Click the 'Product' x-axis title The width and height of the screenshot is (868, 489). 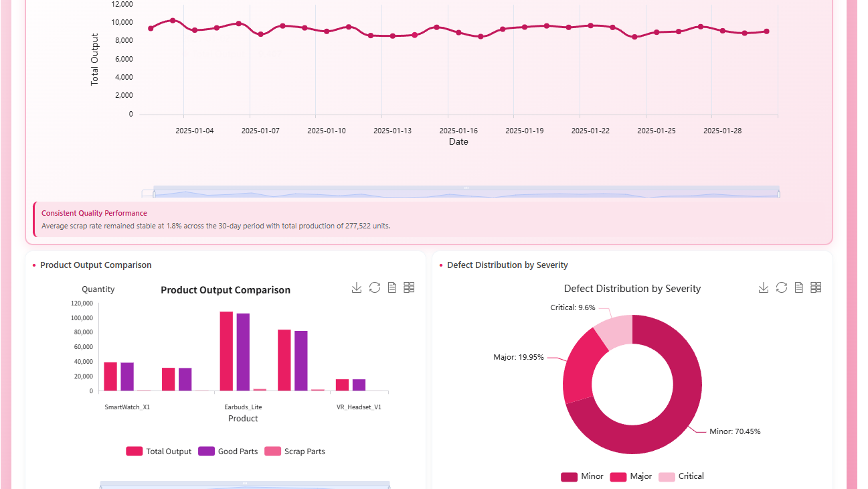click(x=243, y=419)
